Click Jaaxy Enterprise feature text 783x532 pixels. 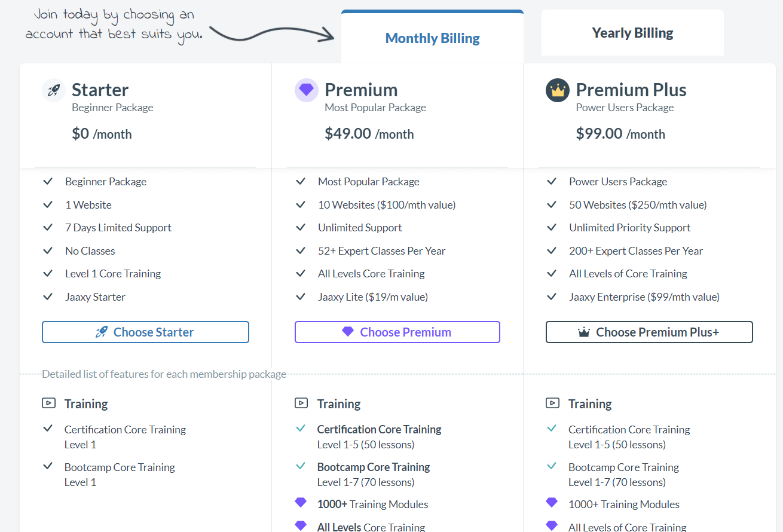[x=644, y=297]
